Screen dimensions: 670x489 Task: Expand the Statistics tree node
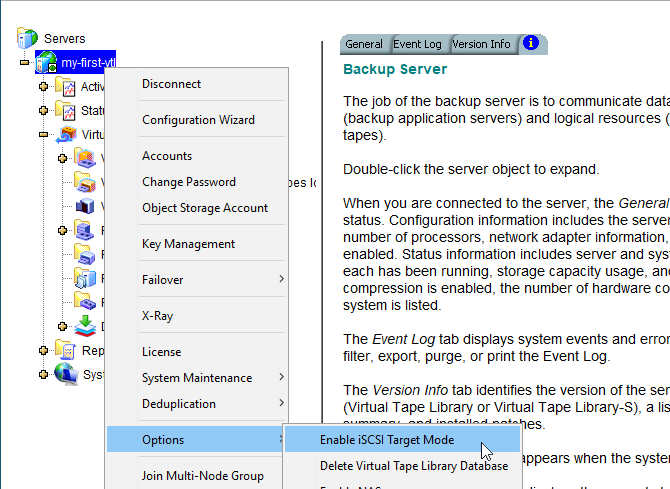pos(43,110)
